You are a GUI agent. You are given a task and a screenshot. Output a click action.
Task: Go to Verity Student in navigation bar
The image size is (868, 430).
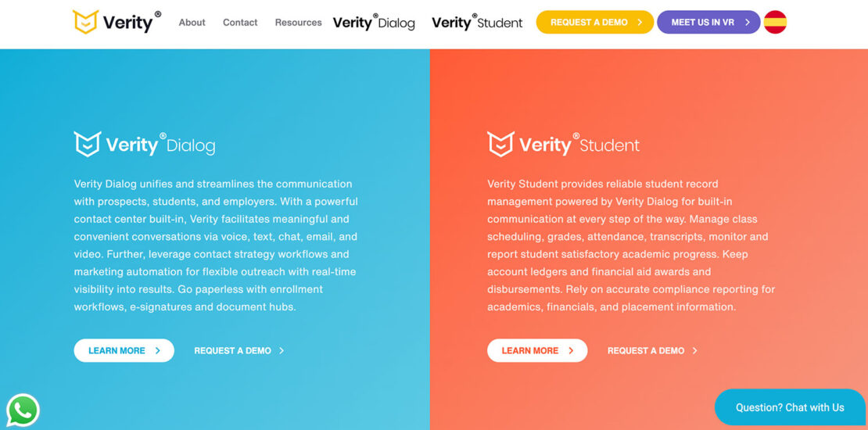point(477,22)
